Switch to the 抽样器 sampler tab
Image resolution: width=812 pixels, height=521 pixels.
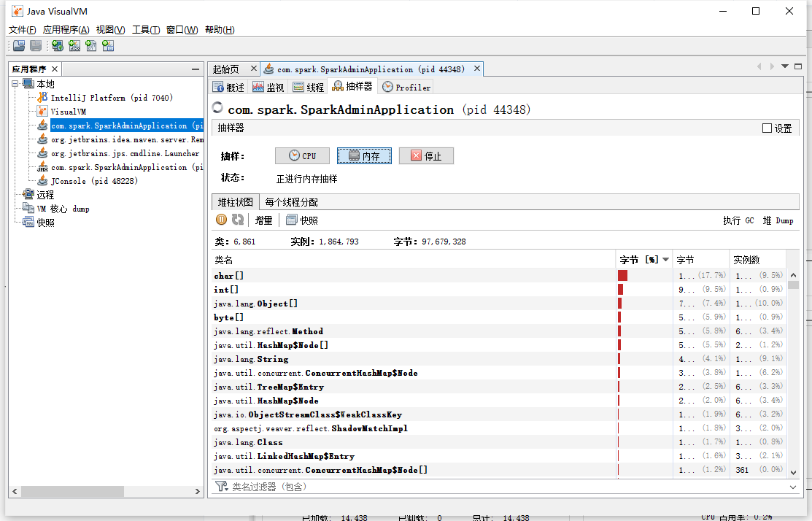pyautogui.click(x=352, y=87)
